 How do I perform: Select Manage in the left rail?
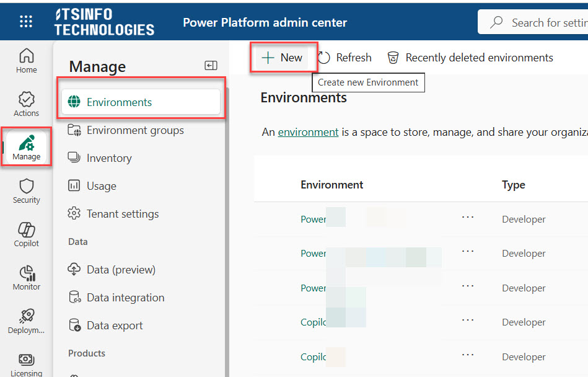26,147
